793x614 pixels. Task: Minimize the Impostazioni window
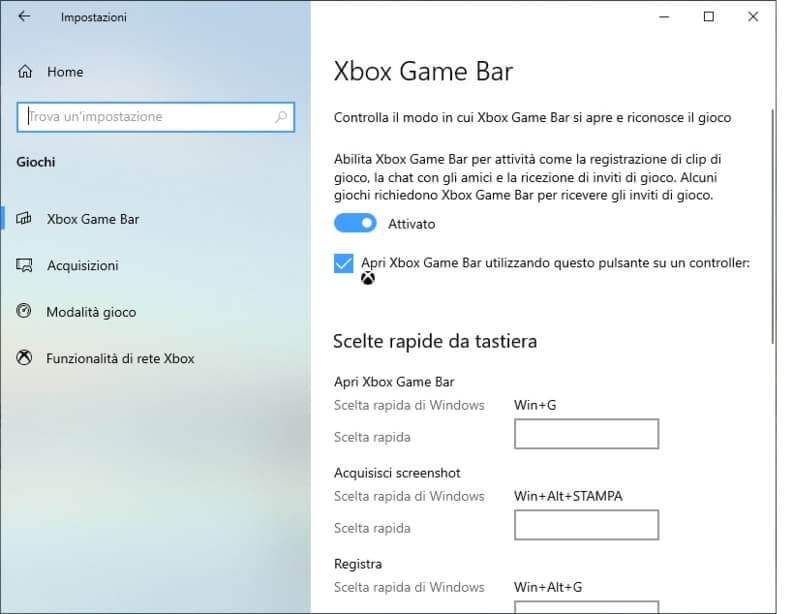coord(664,17)
